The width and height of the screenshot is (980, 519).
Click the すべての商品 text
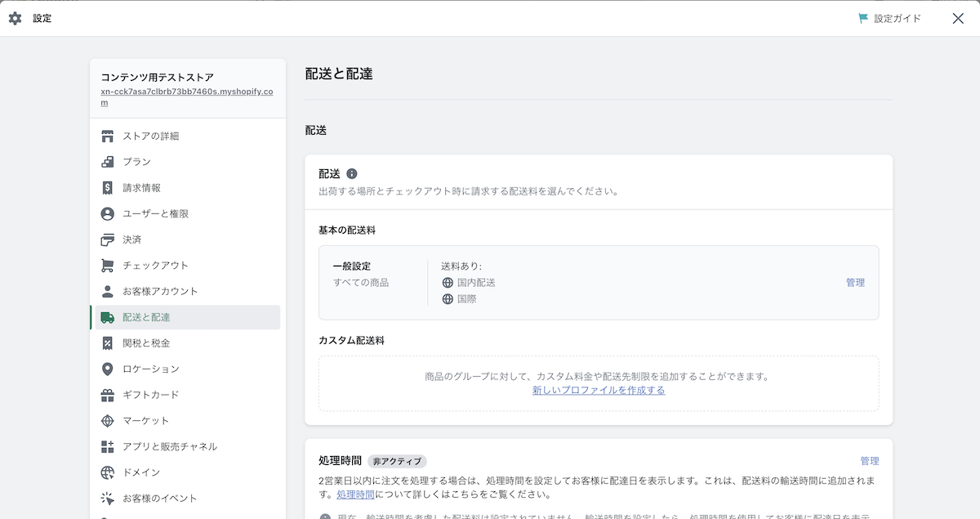tap(361, 283)
